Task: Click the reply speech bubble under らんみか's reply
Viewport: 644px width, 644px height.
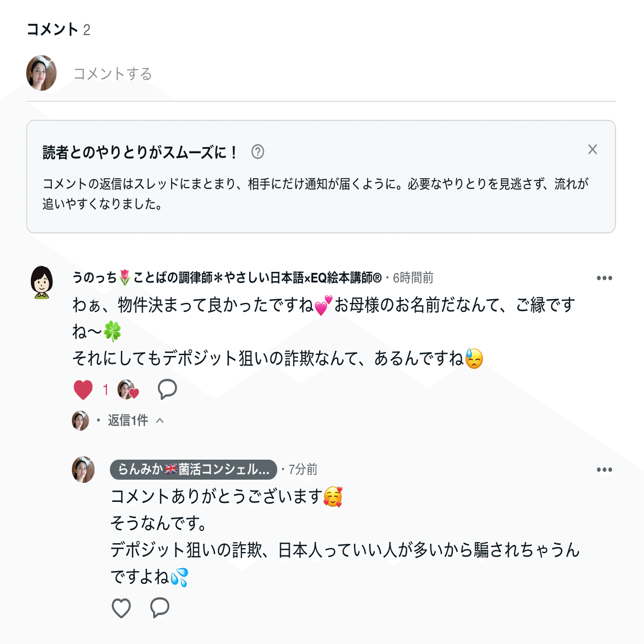Action: 159,607
